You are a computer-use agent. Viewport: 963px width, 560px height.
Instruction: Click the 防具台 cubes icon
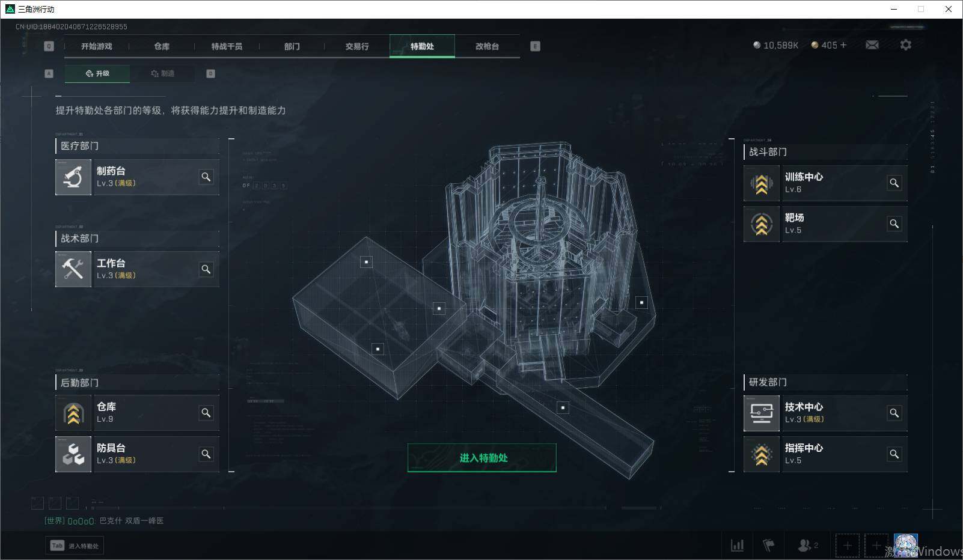click(x=73, y=454)
